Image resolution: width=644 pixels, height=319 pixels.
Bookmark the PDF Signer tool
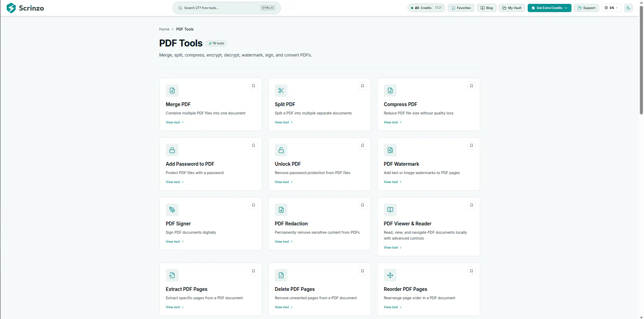(253, 205)
